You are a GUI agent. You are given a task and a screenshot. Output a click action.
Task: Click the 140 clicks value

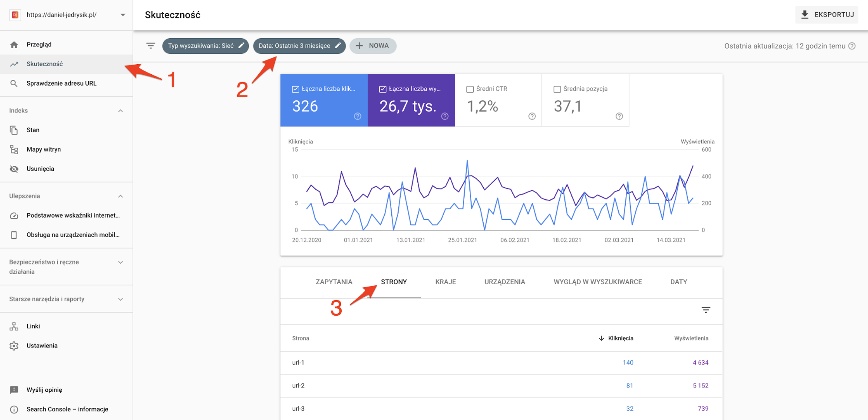click(628, 363)
